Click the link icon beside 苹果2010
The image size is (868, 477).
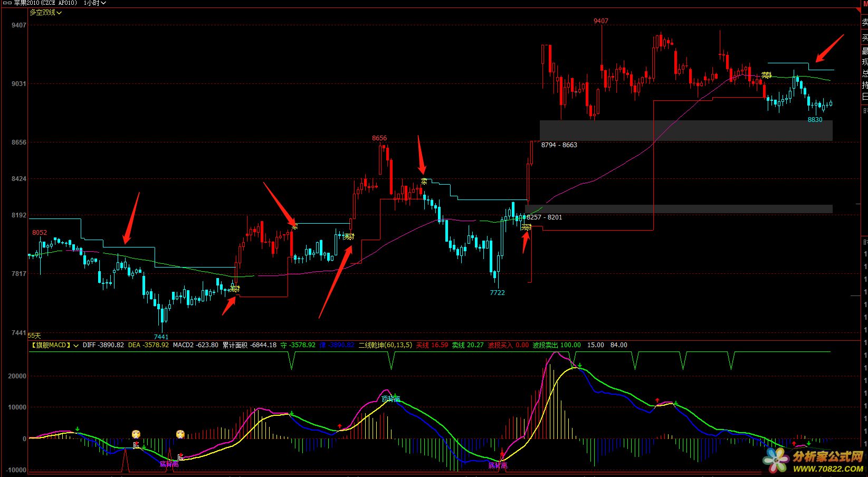coord(7,3)
